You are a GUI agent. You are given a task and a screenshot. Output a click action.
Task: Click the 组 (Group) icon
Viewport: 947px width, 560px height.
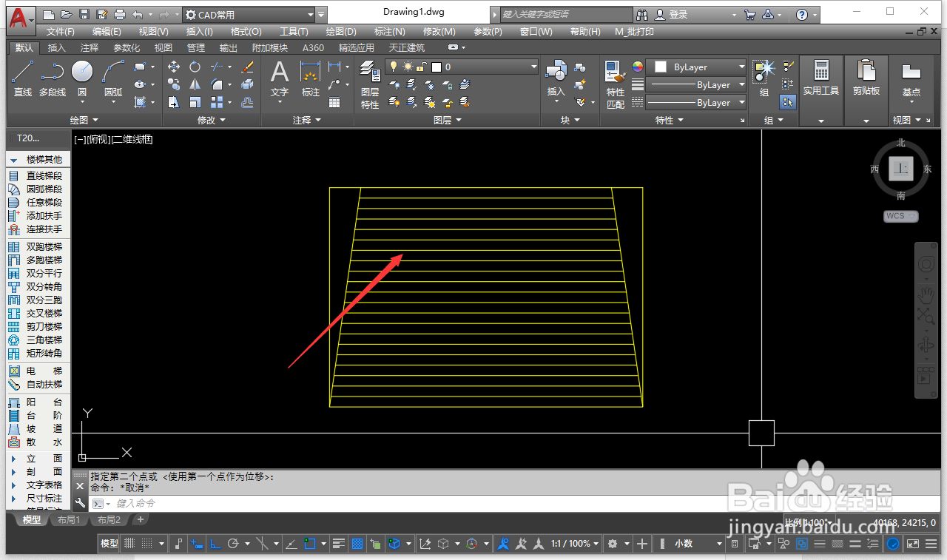click(764, 78)
